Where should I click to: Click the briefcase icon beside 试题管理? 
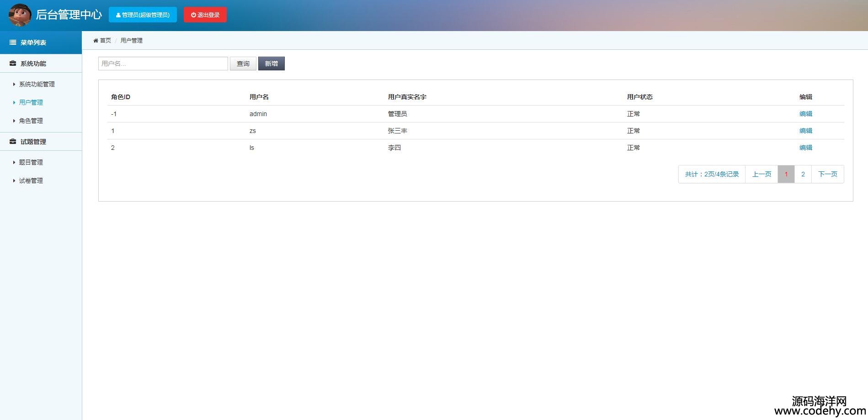13,142
